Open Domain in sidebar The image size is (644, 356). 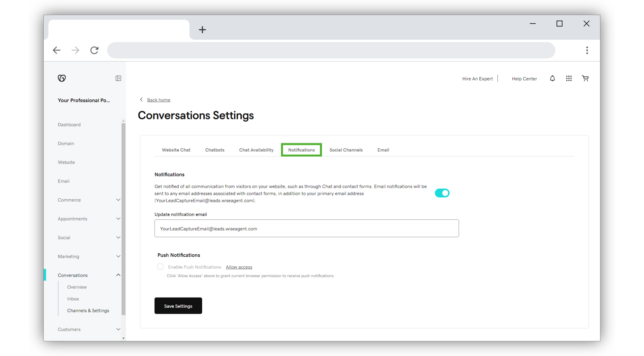66,143
